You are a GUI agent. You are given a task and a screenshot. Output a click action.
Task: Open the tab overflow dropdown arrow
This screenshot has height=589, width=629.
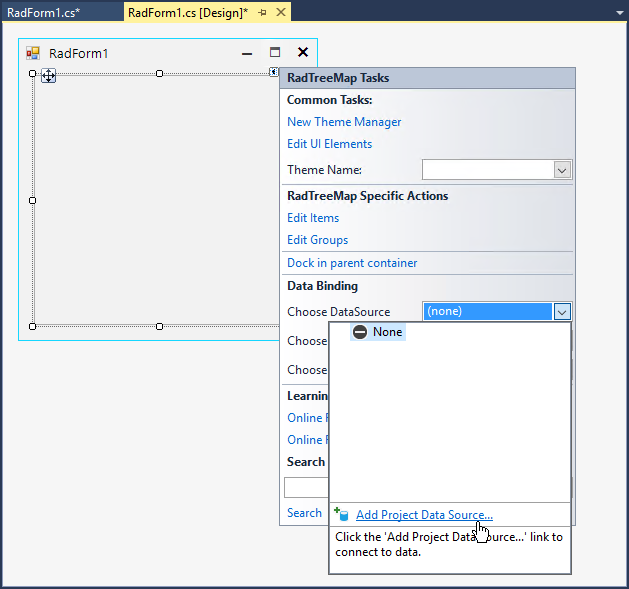tap(620, 13)
